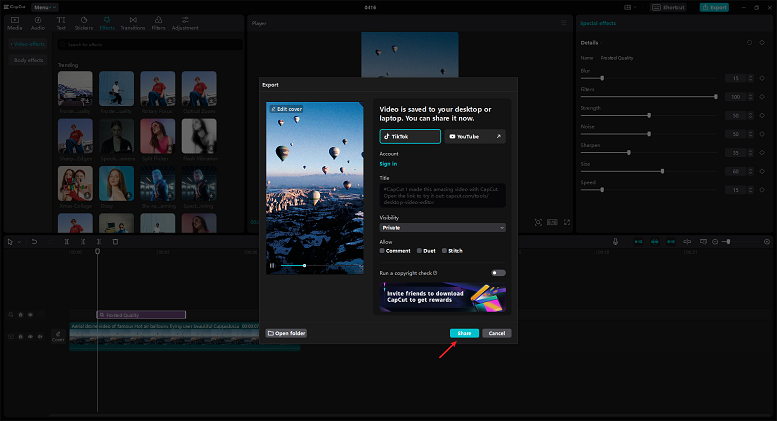Click the Title text field
The height and width of the screenshot is (421, 777).
pos(442,195)
